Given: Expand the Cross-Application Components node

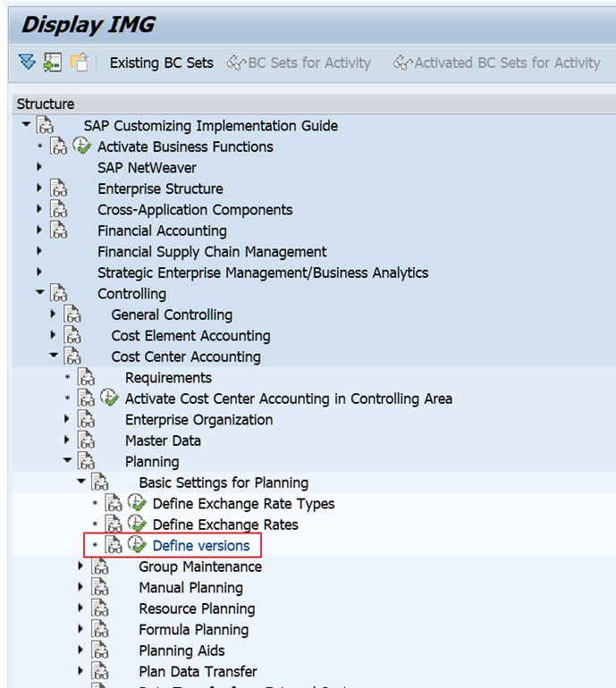Looking at the screenshot, I should (39, 209).
